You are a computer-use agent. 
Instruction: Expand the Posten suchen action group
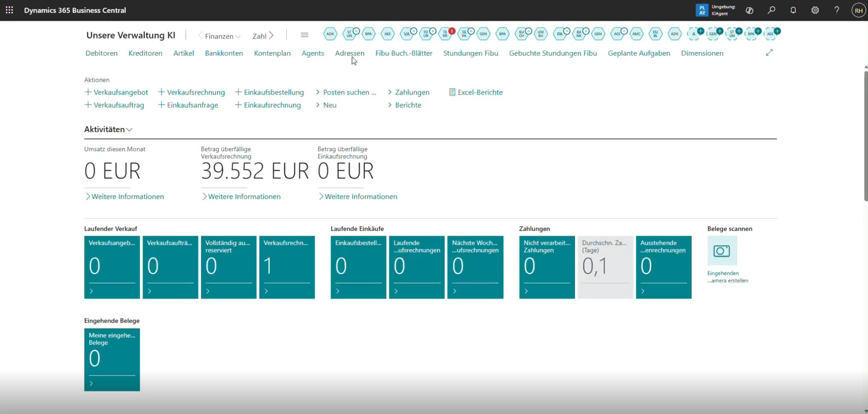346,92
